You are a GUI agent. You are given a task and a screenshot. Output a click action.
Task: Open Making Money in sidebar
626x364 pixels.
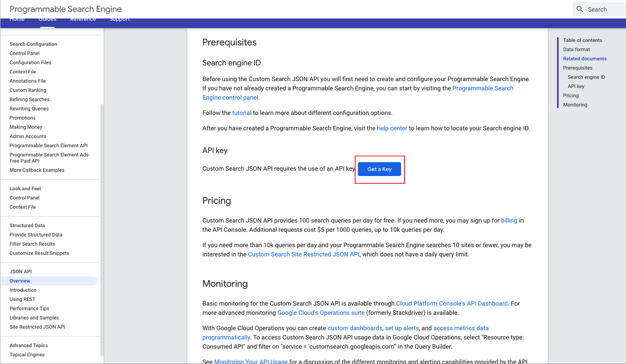click(x=26, y=128)
